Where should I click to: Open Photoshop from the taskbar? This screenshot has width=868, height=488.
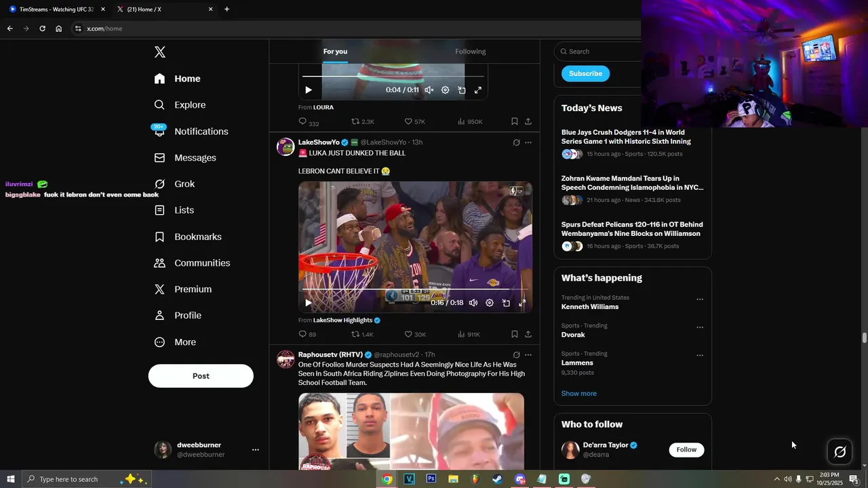pyautogui.click(x=431, y=479)
